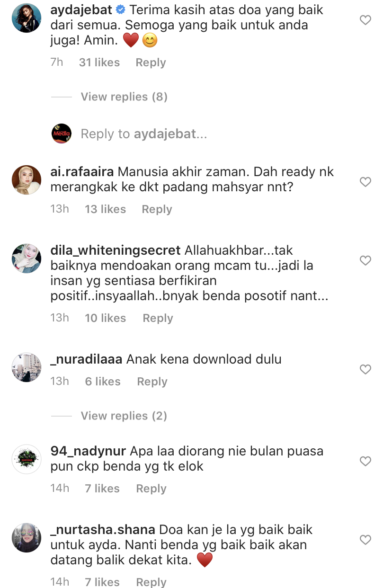Like 94_nadynur's comment using the heart
Viewport: 392px width, 588px height.
tap(365, 461)
